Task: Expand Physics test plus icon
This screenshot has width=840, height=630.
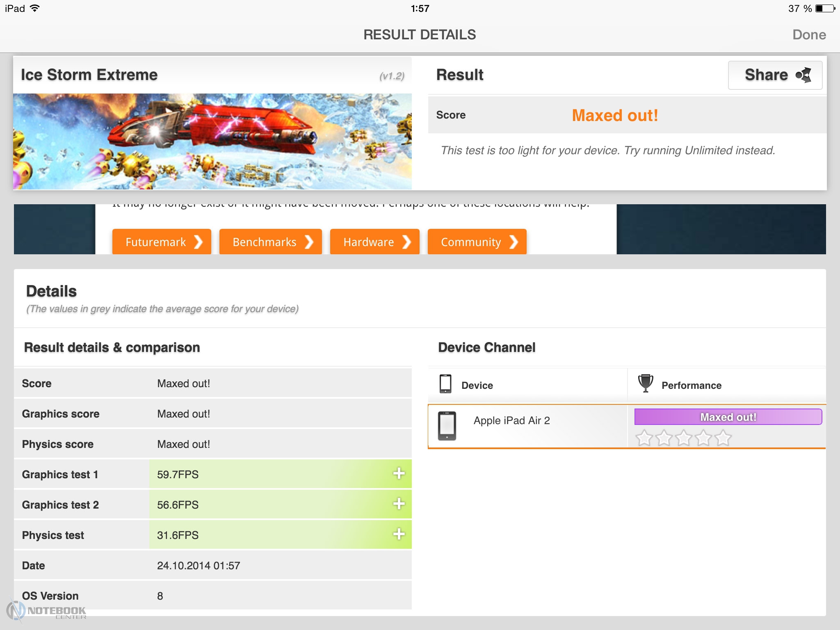Action: (399, 534)
